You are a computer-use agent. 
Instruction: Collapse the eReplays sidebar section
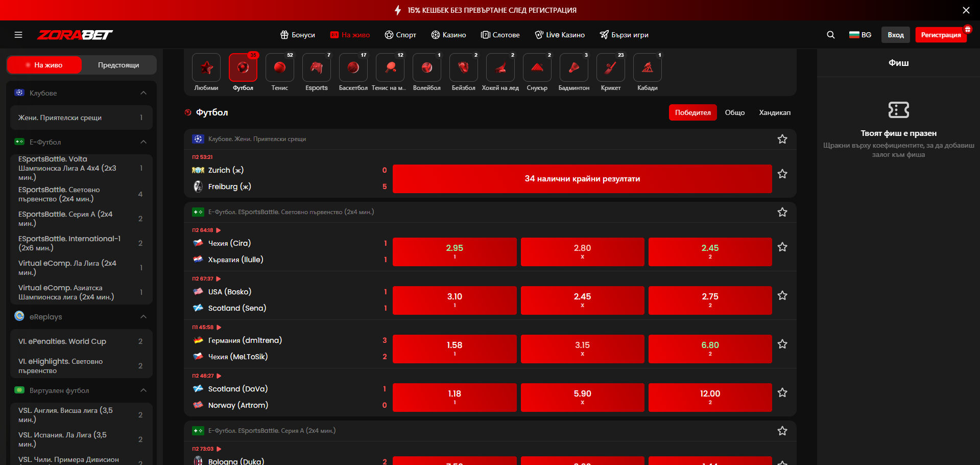[x=144, y=317]
